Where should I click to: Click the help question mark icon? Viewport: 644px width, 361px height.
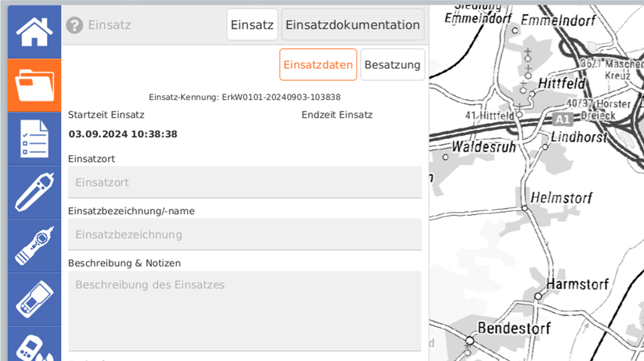[74, 25]
